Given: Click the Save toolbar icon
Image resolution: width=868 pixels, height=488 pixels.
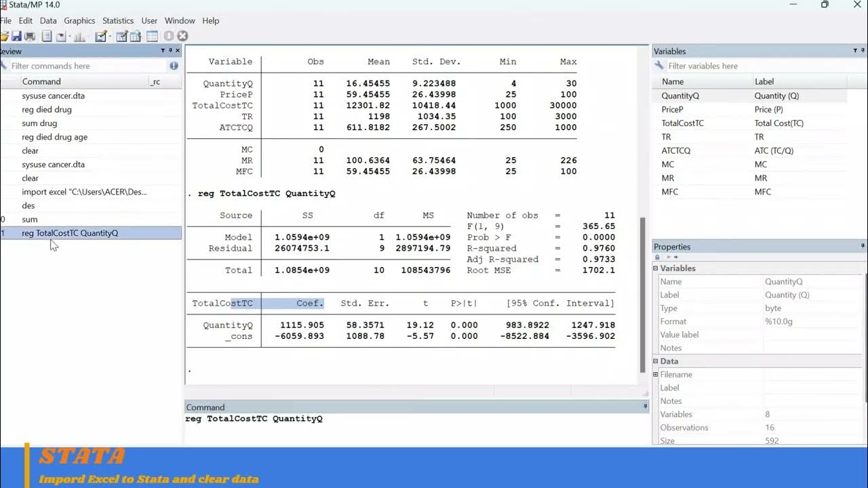Looking at the screenshot, I should (16, 36).
